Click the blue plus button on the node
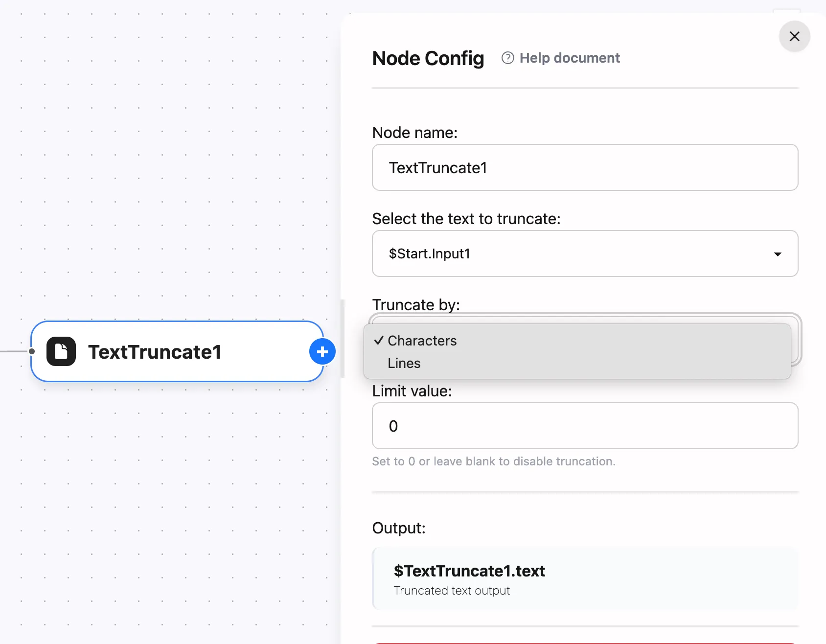The image size is (826, 644). (322, 352)
